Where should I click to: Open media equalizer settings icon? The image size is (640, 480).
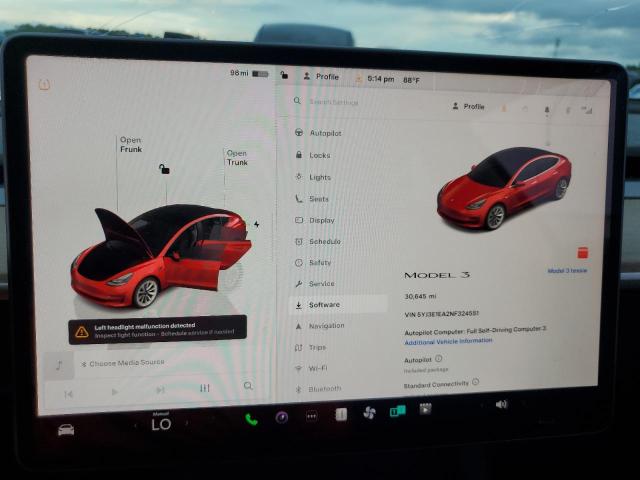[x=205, y=388]
